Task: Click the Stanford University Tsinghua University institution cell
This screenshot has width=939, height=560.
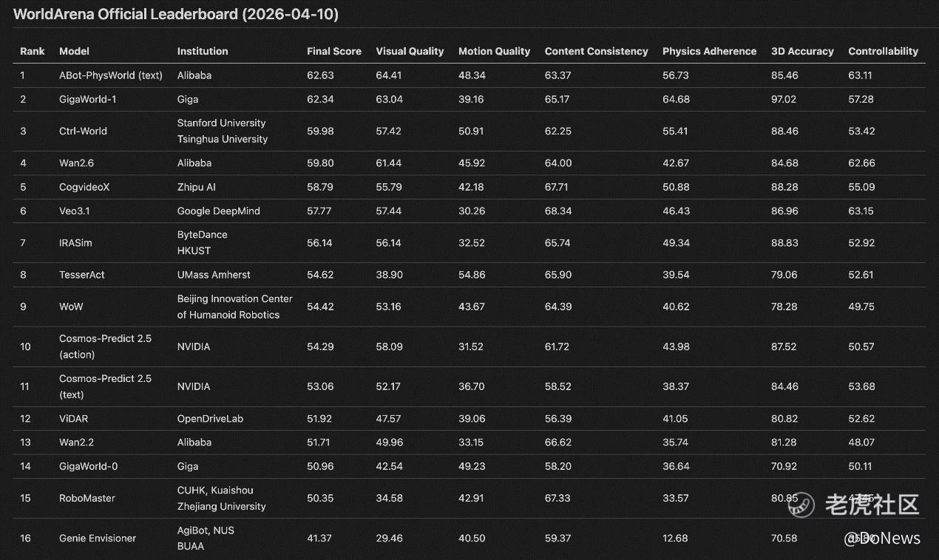Action: 223,131
